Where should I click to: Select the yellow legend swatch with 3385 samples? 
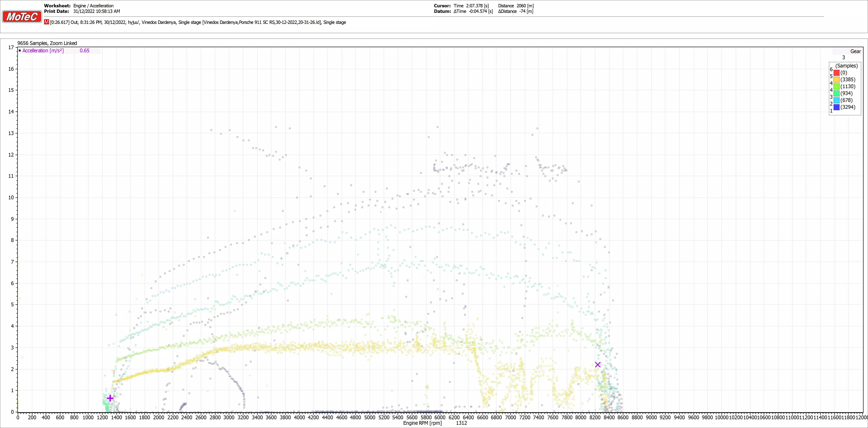click(x=836, y=80)
